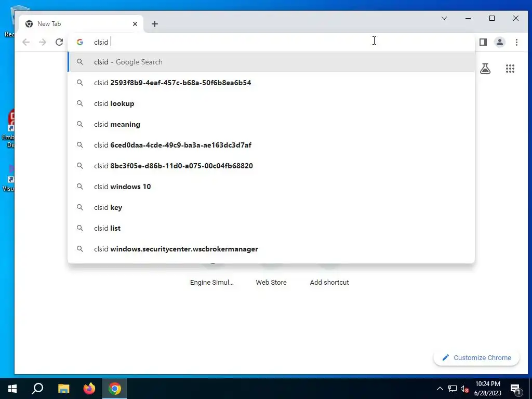
Task: Select suggestion clsid 6ced0daa-4cde-49c9-ba3a-ae163dc3d7af
Action: (271, 145)
